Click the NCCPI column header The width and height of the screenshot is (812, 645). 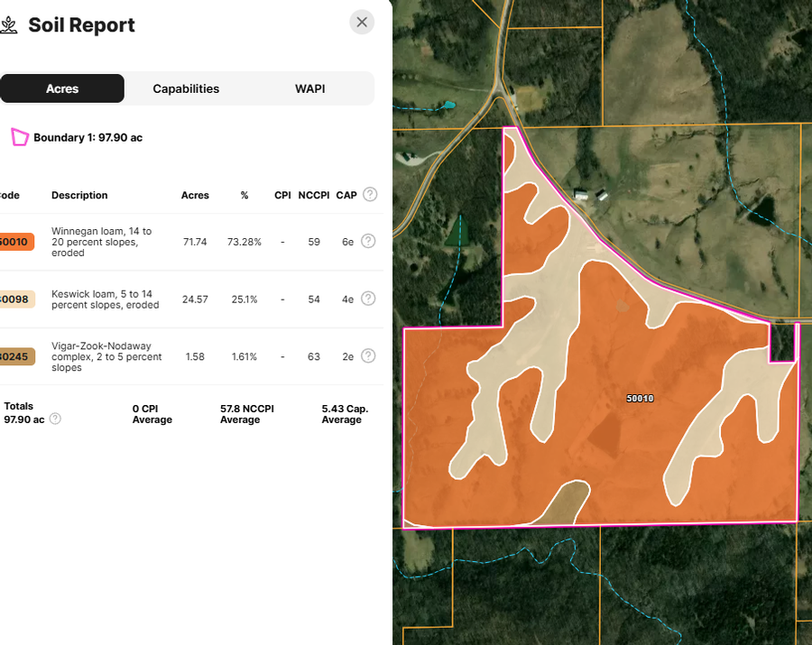click(314, 195)
